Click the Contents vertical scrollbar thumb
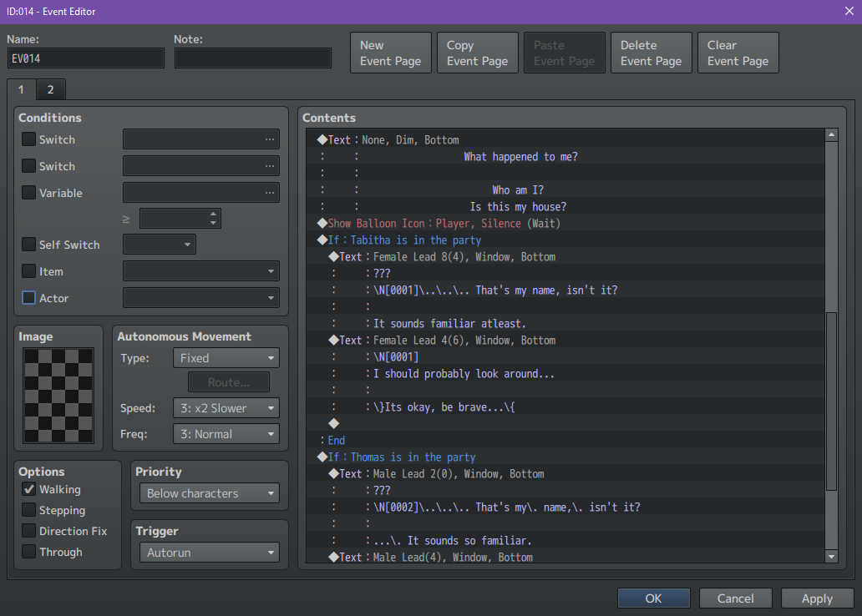The height and width of the screenshot is (616, 862). (x=831, y=401)
